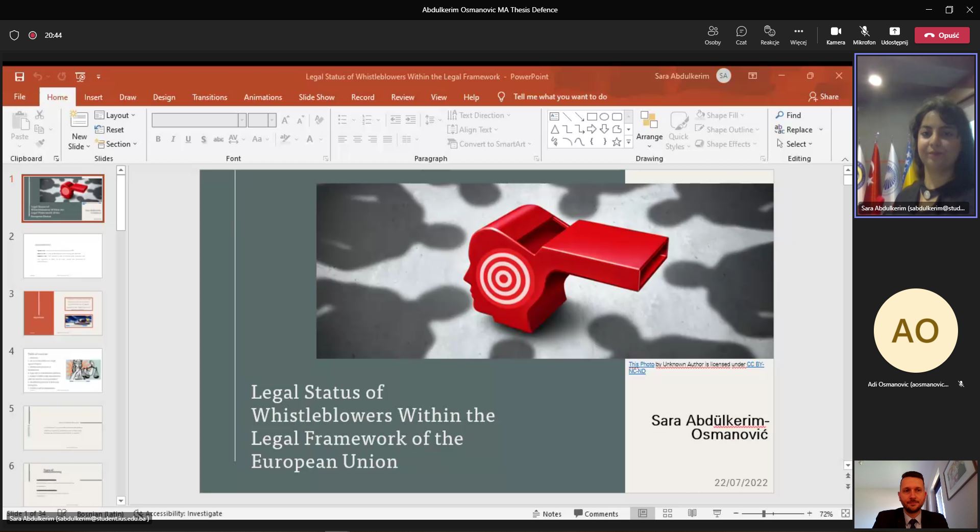Screen dimensions: 980x532
Task: Click the zoom out minus button
Action: pyautogui.click(x=736, y=514)
